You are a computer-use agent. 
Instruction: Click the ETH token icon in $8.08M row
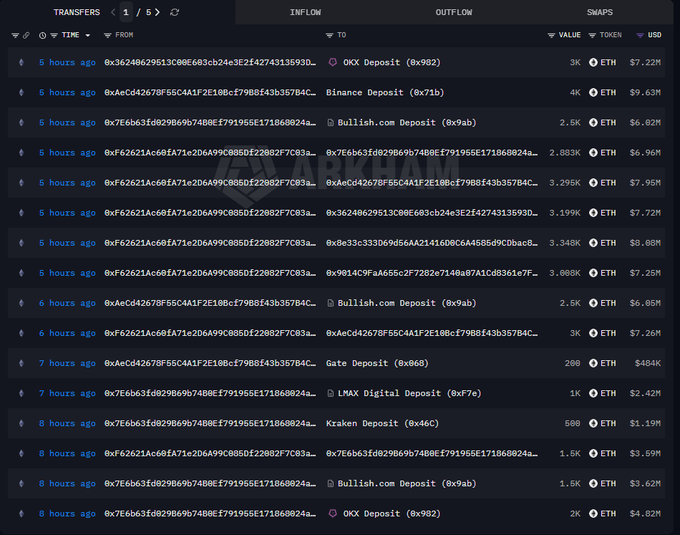593,243
